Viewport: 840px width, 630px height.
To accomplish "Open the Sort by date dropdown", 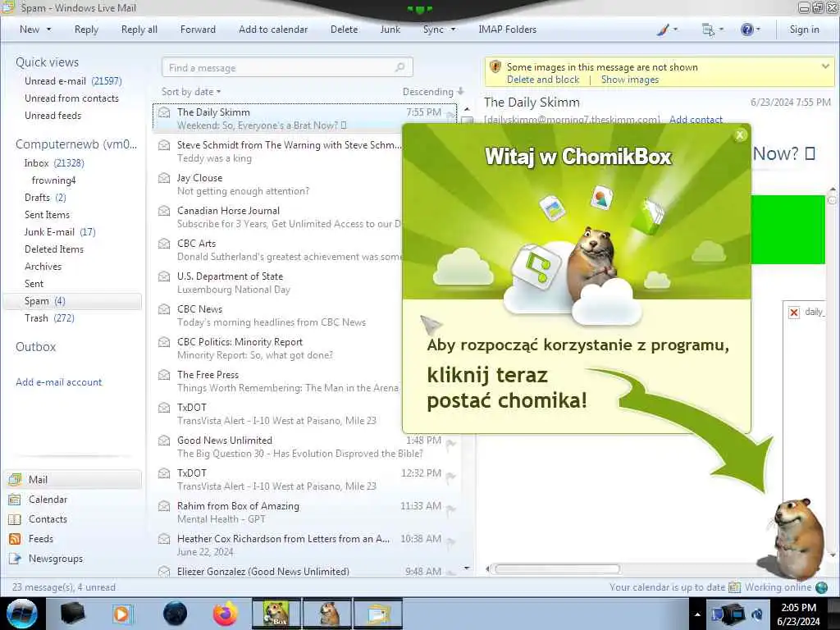I will click(191, 92).
